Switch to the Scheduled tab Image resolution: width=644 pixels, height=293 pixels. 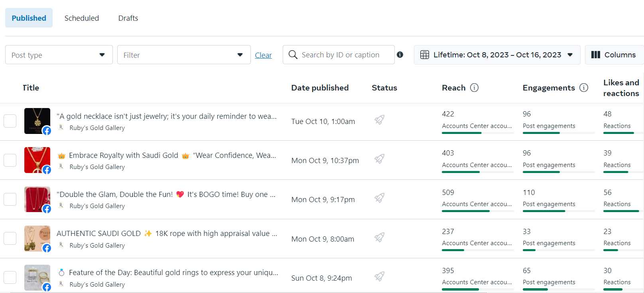[82, 18]
